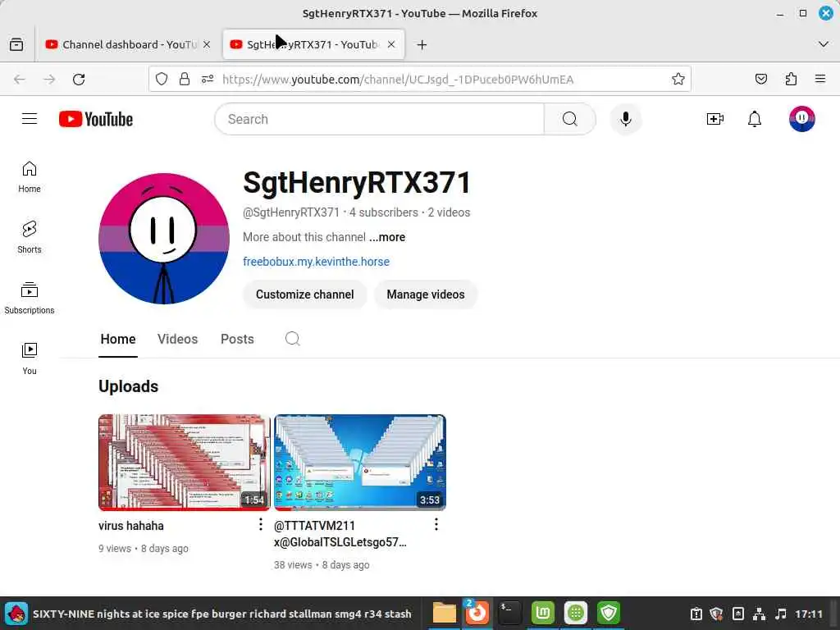840x630 pixels.
Task: Activate voice search microphone
Action: pos(625,119)
